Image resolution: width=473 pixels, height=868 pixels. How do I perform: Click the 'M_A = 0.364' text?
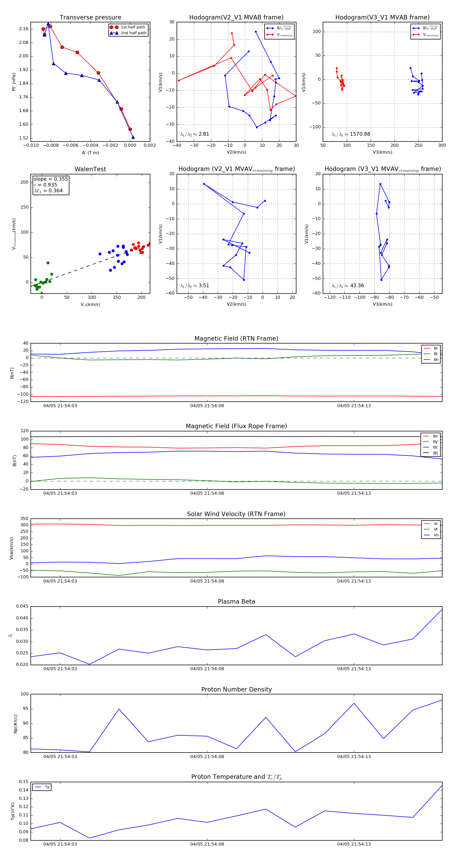tap(48, 191)
